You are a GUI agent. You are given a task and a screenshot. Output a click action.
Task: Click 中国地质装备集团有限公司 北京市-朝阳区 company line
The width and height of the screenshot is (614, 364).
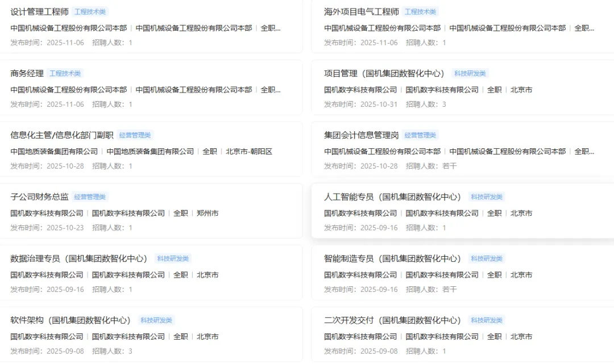[142, 151]
